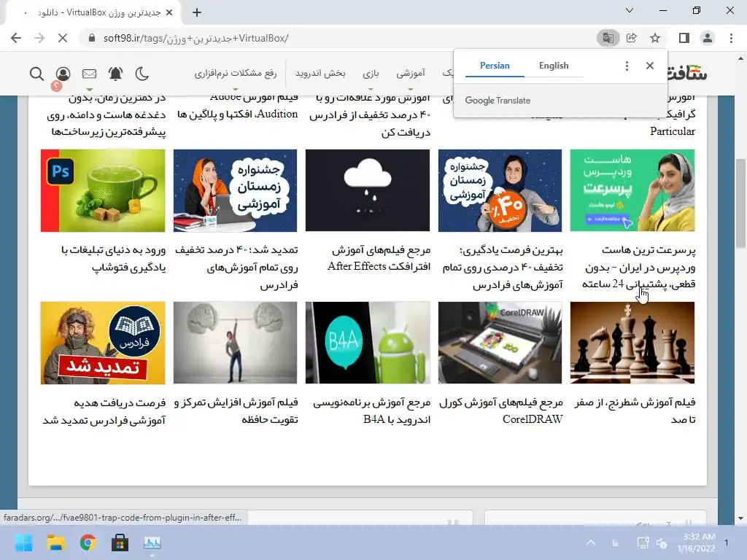Click the monitor app icon in taskbar
The height and width of the screenshot is (560, 747).
point(152,542)
